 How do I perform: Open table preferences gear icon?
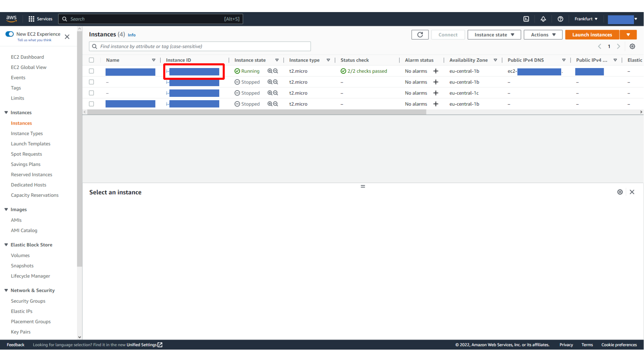632,46
